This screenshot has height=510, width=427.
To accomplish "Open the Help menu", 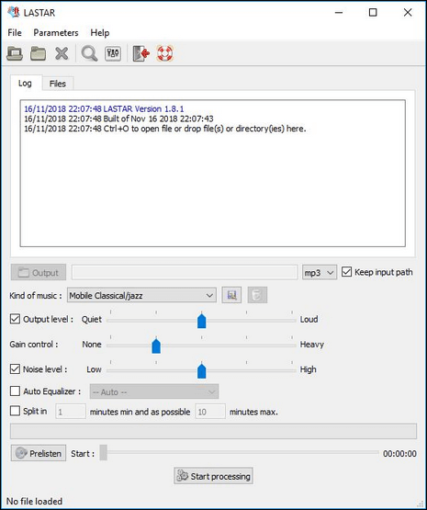I will (x=100, y=33).
